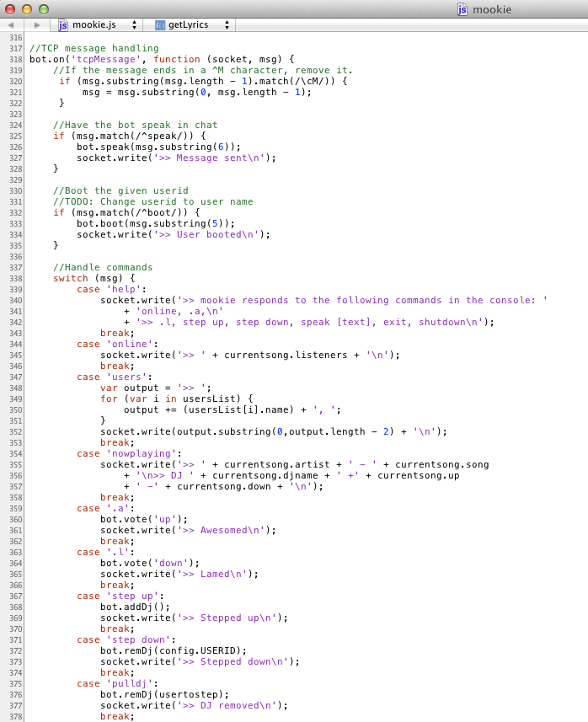Click the case '.l' line

pos(105,553)
